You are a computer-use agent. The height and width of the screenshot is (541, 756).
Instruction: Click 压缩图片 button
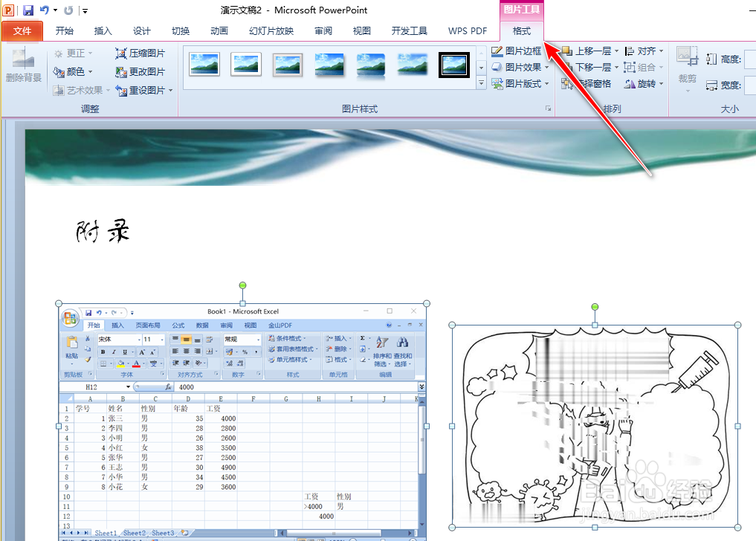pos(140,53)
